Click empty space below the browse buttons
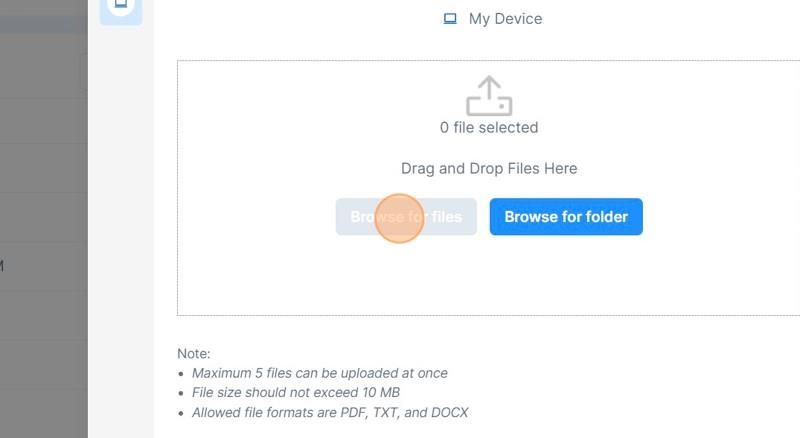This screenshot has height=438, width=800. pyautogui.click(x=489, y=276)
